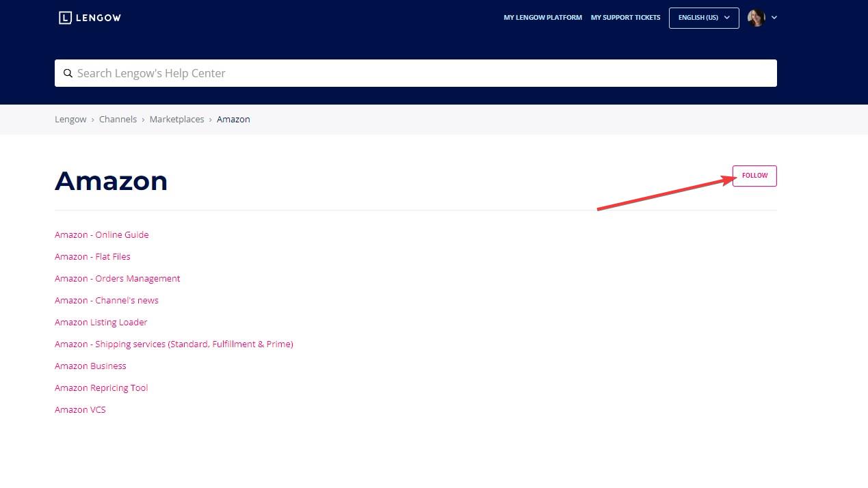The width and height of the screenshot is (868, 488).
Task: Go to Lengow breadcrumb
Action: point(70,119)
